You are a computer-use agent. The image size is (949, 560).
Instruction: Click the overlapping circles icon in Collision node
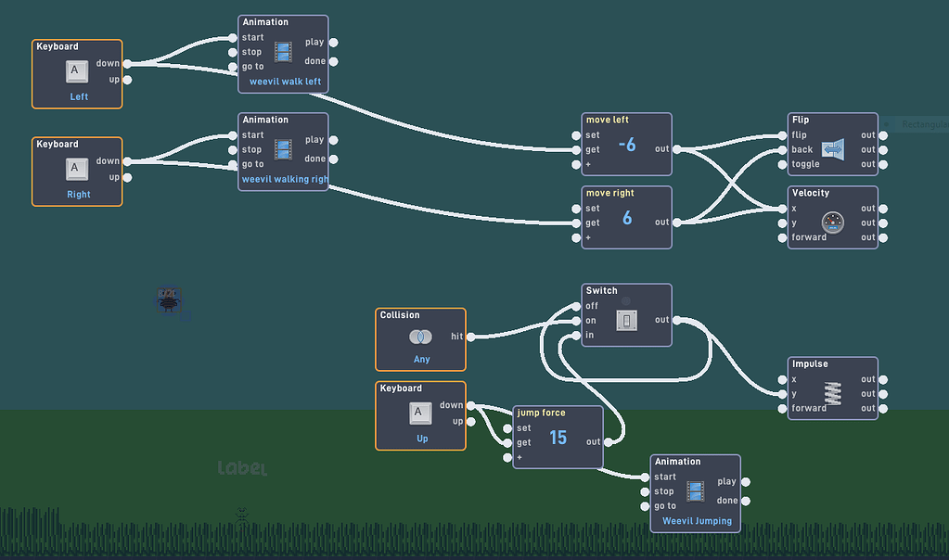[420, 337]
